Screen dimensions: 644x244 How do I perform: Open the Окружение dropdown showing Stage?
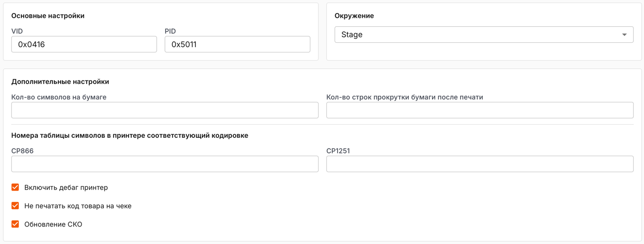tap(484, 34)
